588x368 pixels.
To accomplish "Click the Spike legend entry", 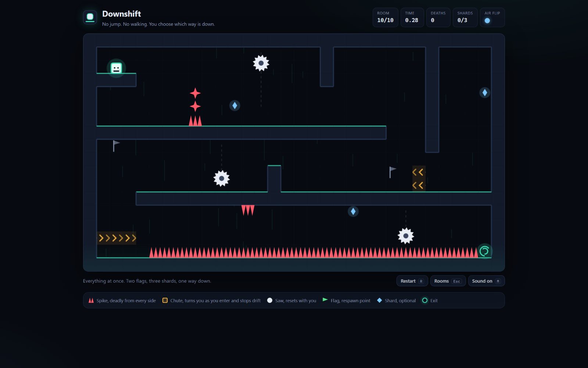I will [x=122, y=301].
